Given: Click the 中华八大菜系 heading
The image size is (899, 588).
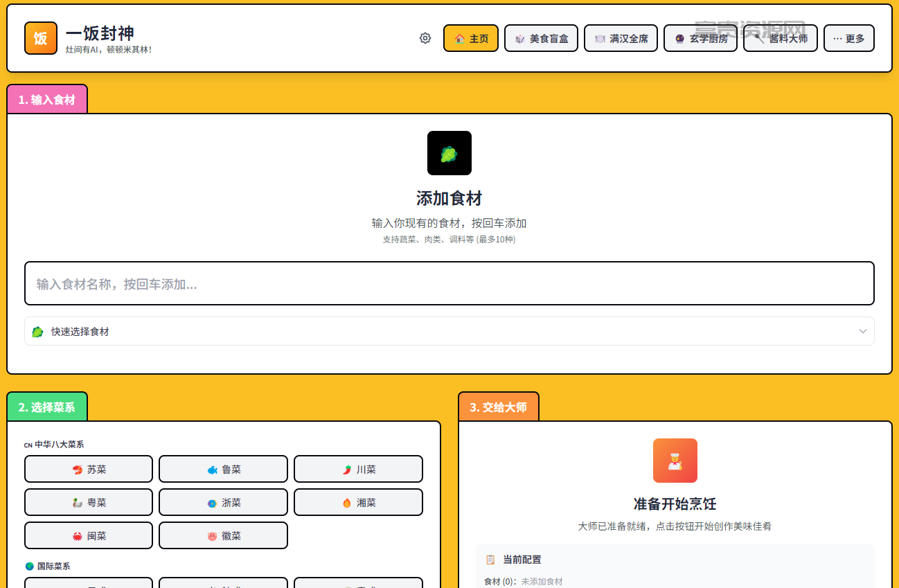Looking at the screenshot, I should (x=59, y=444).
